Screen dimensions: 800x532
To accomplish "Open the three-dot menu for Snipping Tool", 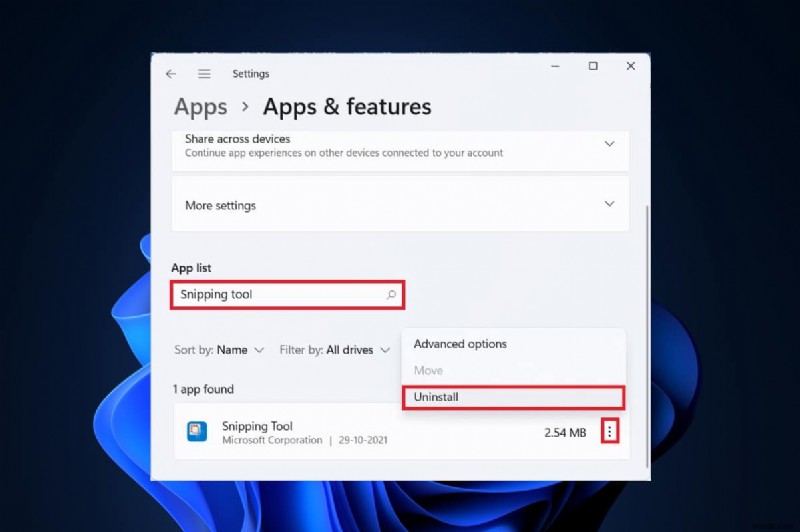I will tap(610, 432).
